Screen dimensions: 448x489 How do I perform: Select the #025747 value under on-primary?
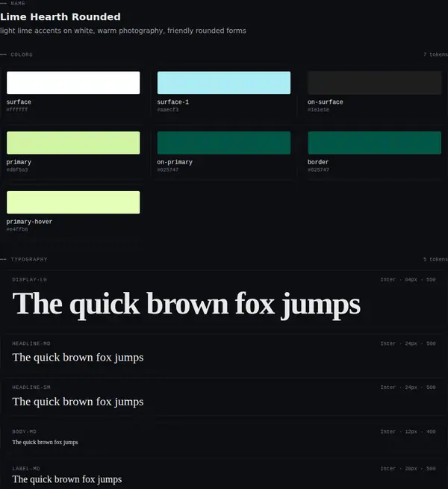pos(168,170)
